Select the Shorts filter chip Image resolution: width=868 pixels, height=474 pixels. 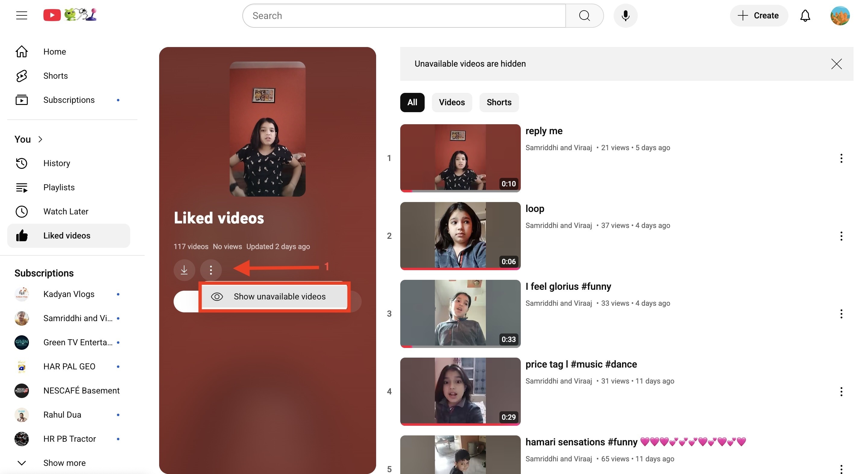pyautogui.click(x=499, y=103)
